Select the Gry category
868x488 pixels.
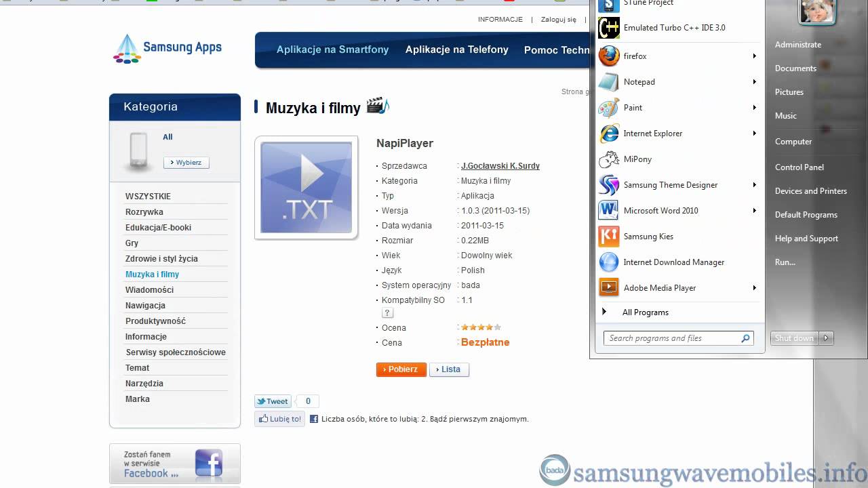132,243
